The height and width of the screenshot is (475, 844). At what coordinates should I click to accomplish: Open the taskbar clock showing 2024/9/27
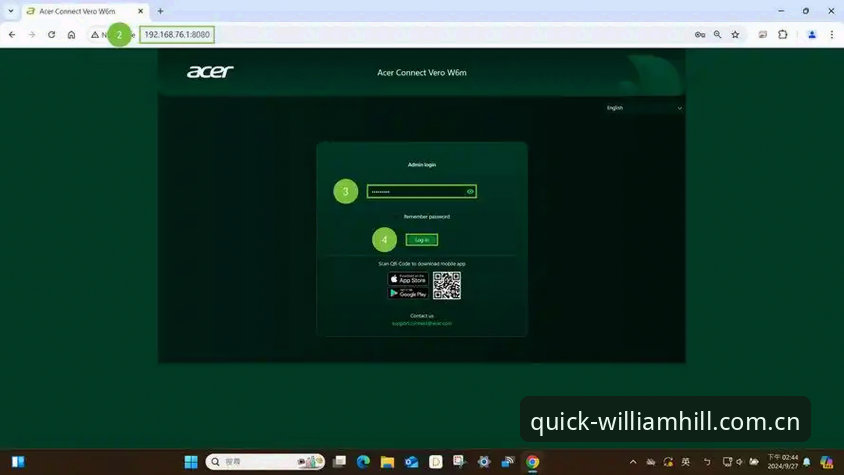(x=783, y=462)
